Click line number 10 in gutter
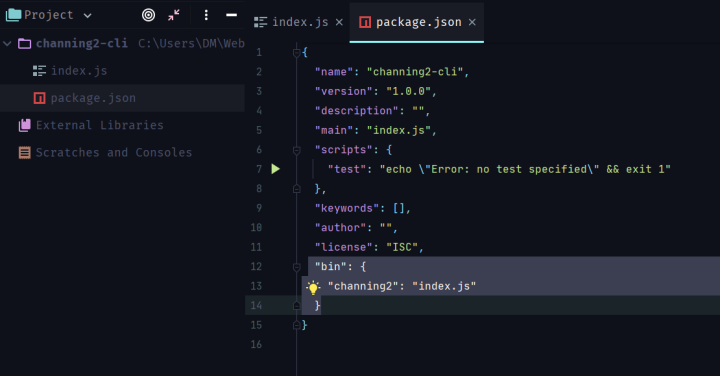This screenshot has height=376, width=720. tap(256, 228)
